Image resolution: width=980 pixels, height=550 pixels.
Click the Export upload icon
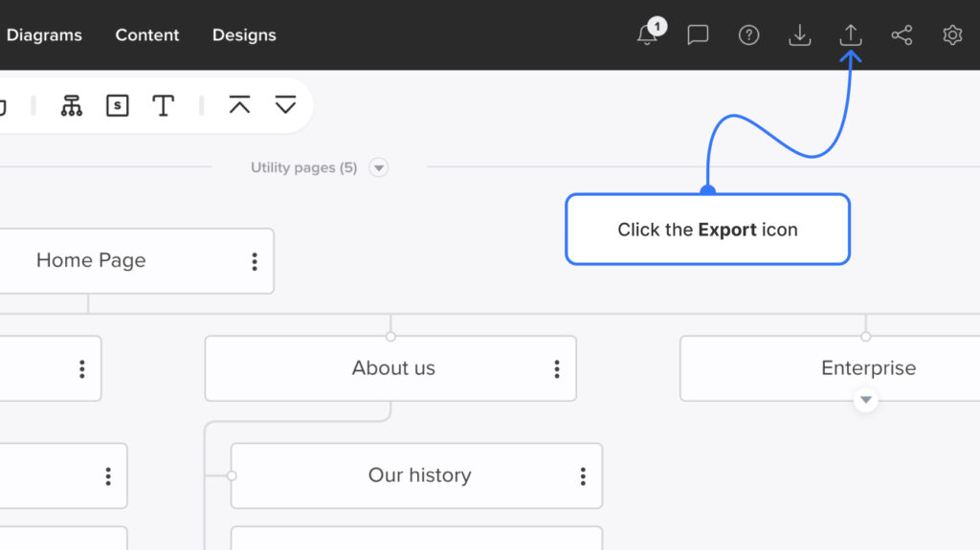(x=851, y=35)
